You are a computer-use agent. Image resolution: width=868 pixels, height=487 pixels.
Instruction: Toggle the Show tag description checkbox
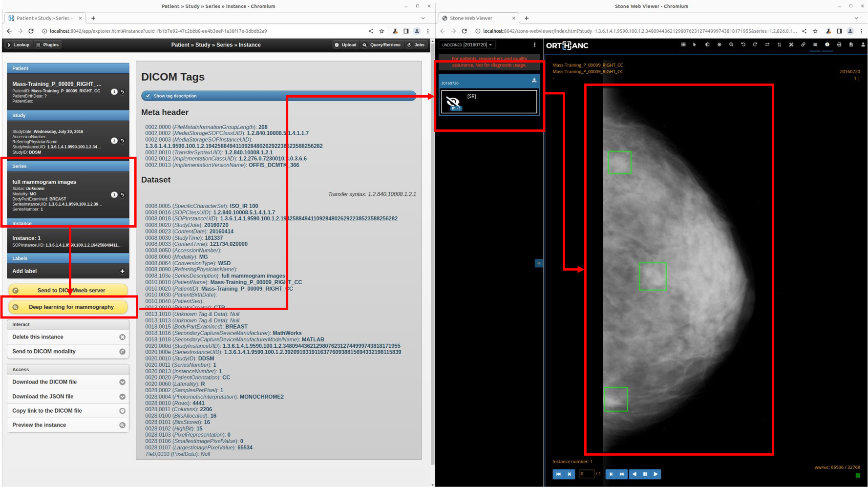point(148,96)
